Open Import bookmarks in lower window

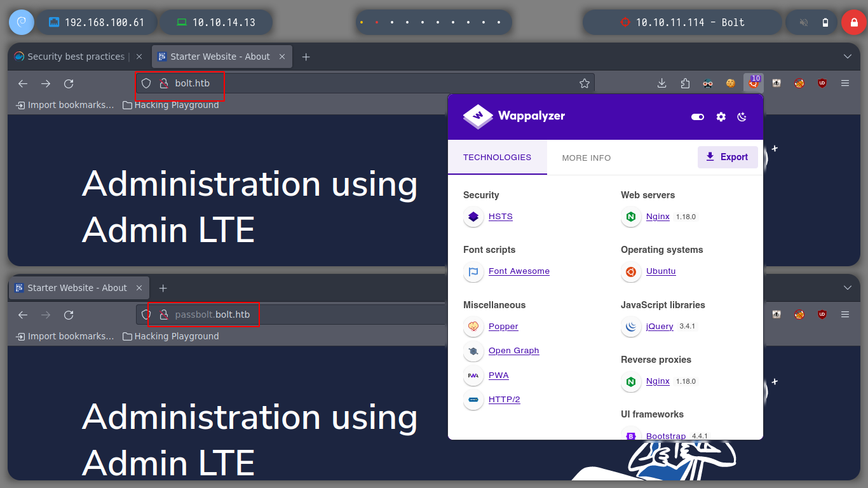pyautogui.click(x=65, y=336)
